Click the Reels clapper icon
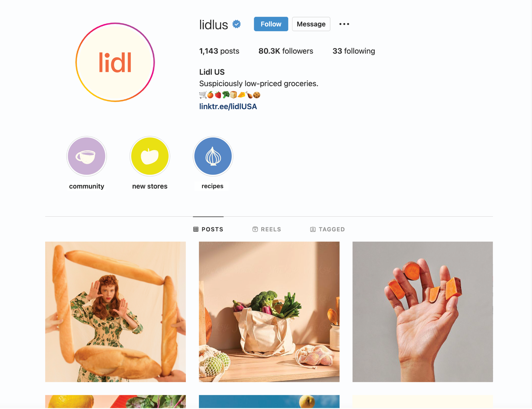Screen dimensions: 532x409 [x=255, y=229]
